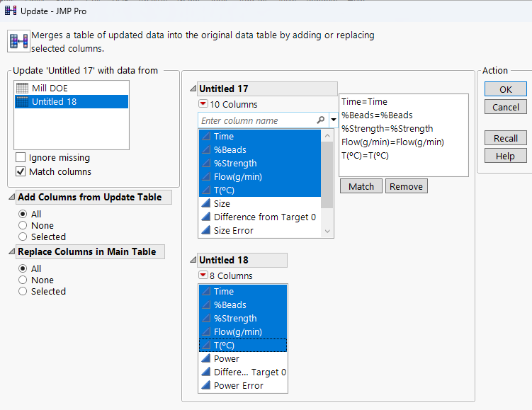The height and width of the screenshot is (410, 532).
Task: Click the icon beside the Power column
Action: [205, 359]
